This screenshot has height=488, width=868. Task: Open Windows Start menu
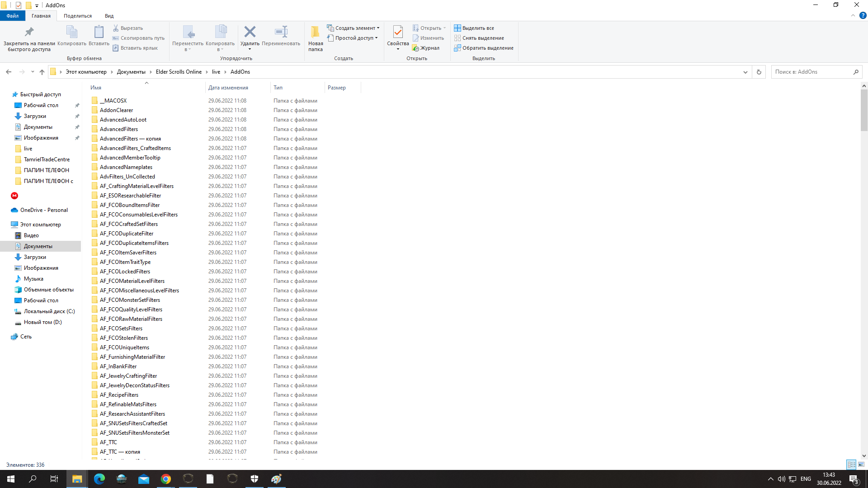pos(11,479)
